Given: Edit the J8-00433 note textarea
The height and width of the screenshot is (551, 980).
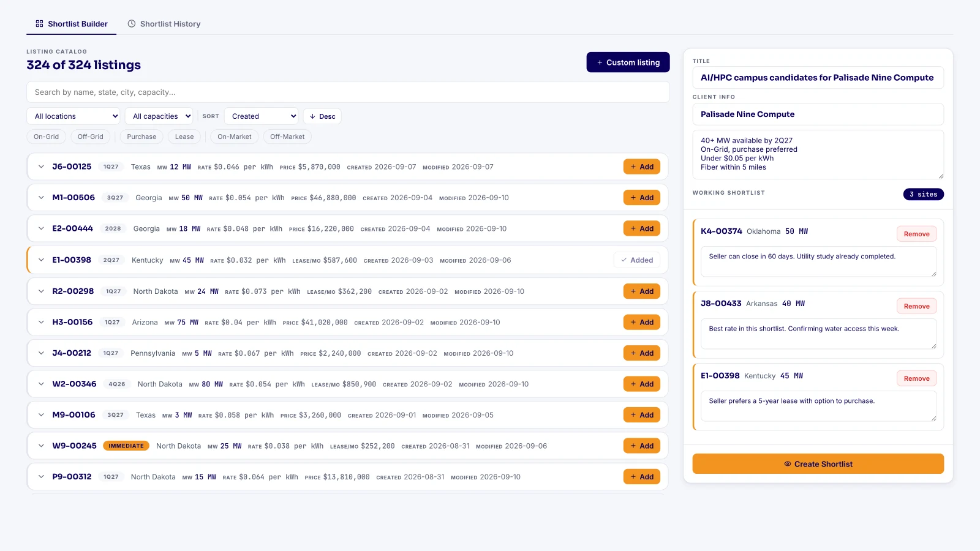Looking at the screenshot, I should click(x=819, y=334).
